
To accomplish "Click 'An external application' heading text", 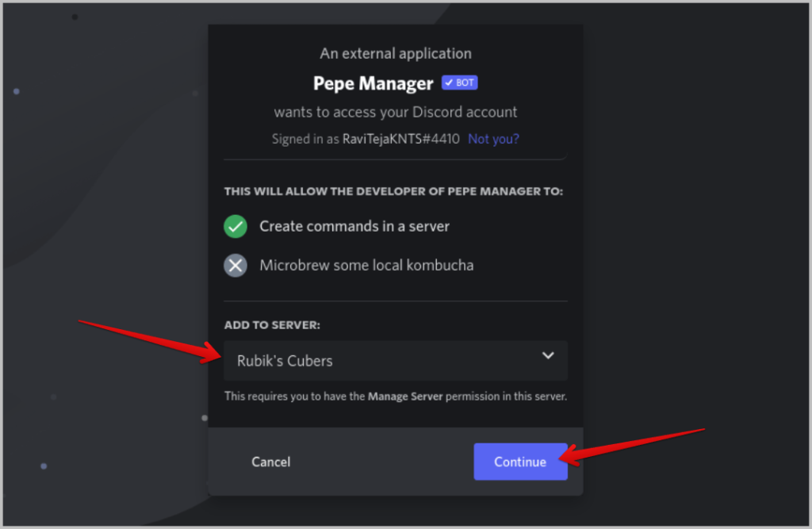I will point(396,53).
